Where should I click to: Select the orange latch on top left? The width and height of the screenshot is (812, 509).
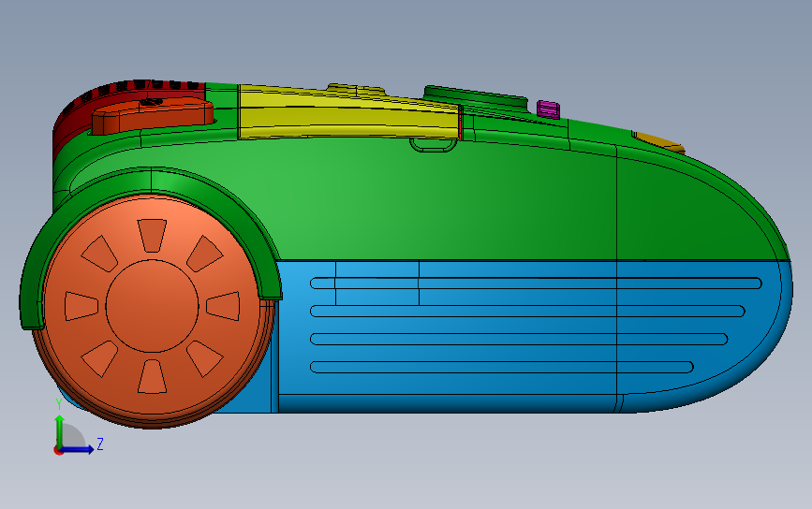[153, 116]
